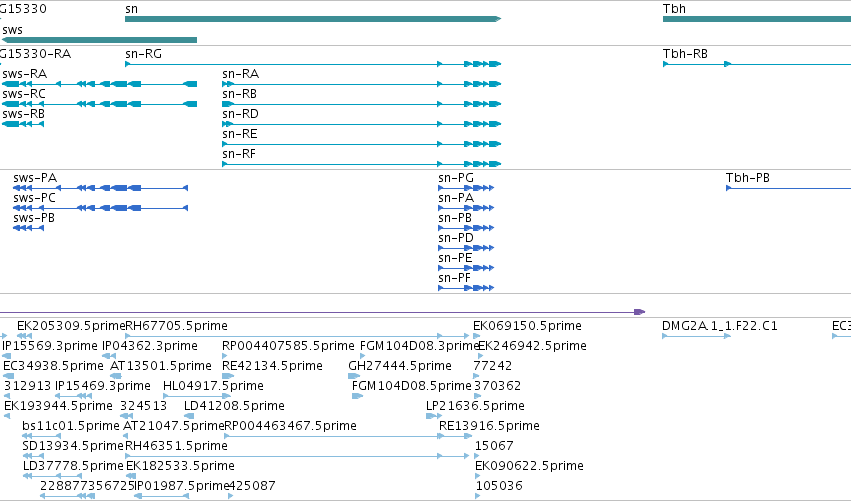Image resolution: width=851 pixels, height=501 pixels.
Task: Select EST EC34938.5prime
Action: click(x=53, y=366)
